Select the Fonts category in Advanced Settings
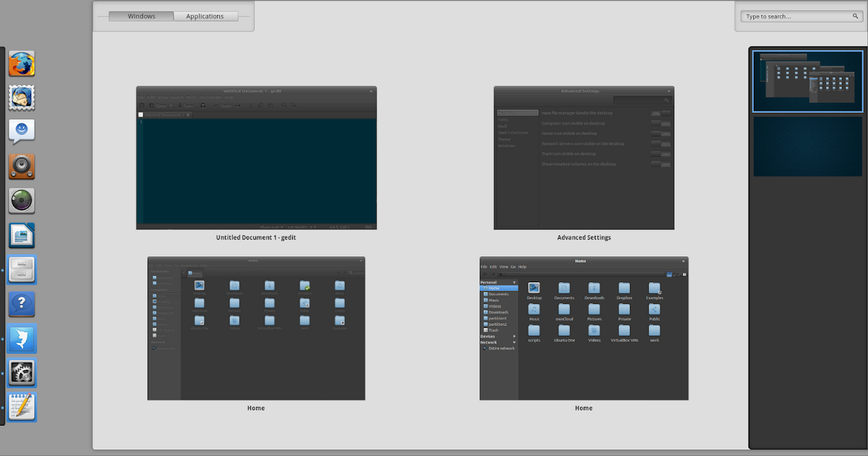This screenshot has height=456, width=868. [503, 119]
